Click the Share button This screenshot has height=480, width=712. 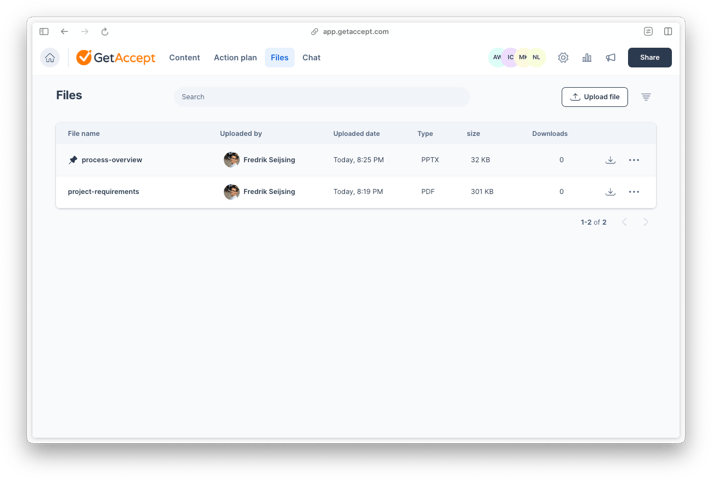(x=650, y=58)
